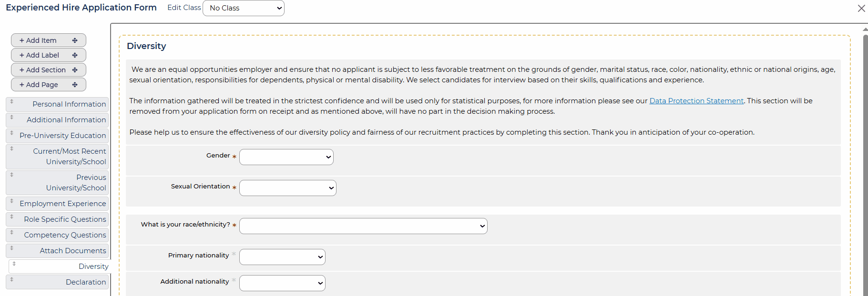Click the reorder arrow beside Employment Experience
Image resolution: width=868 pixels, height=296 pixels.
(12, 201)
